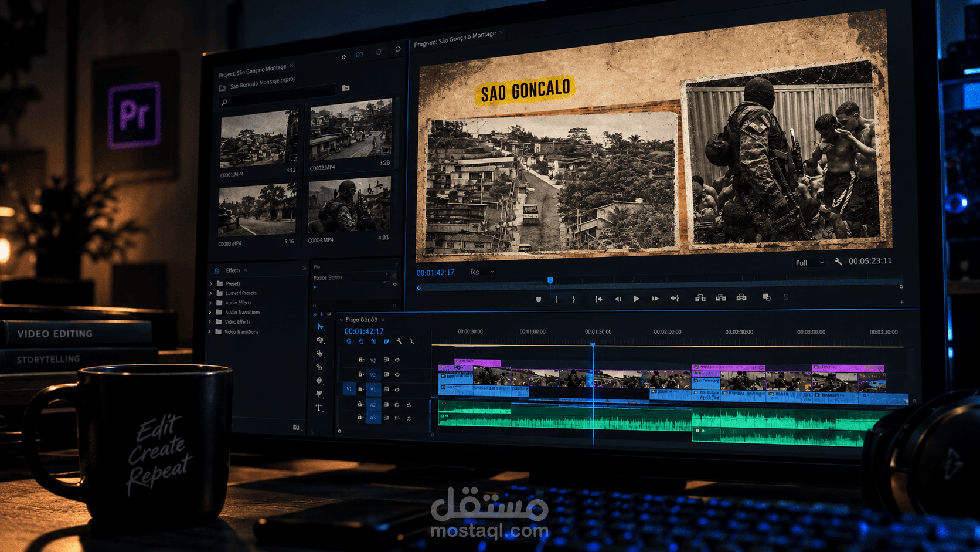Select the Project: São Gonçalo Montage tab
Viewport: 980px width, 552px height.
coord(252,71)
